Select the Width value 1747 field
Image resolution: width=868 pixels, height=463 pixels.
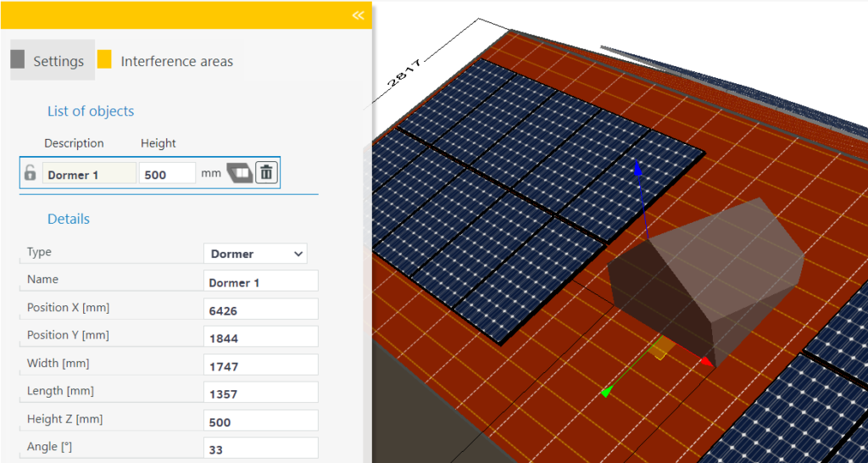pos(260,366)
